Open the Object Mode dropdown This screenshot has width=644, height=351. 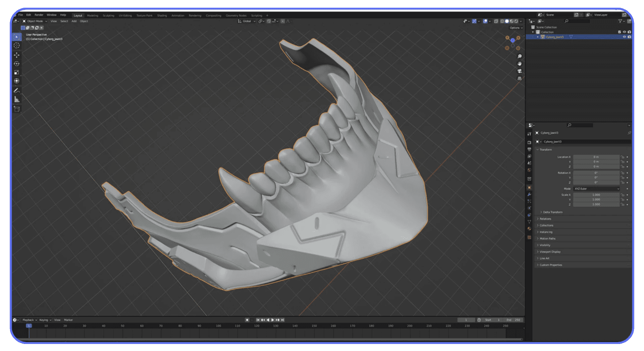click(35, 21)
